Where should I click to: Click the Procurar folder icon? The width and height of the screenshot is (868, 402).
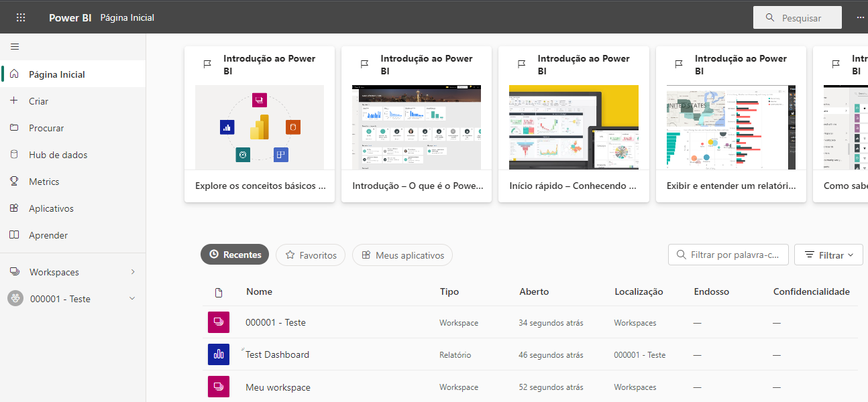(x=14, y=127)
